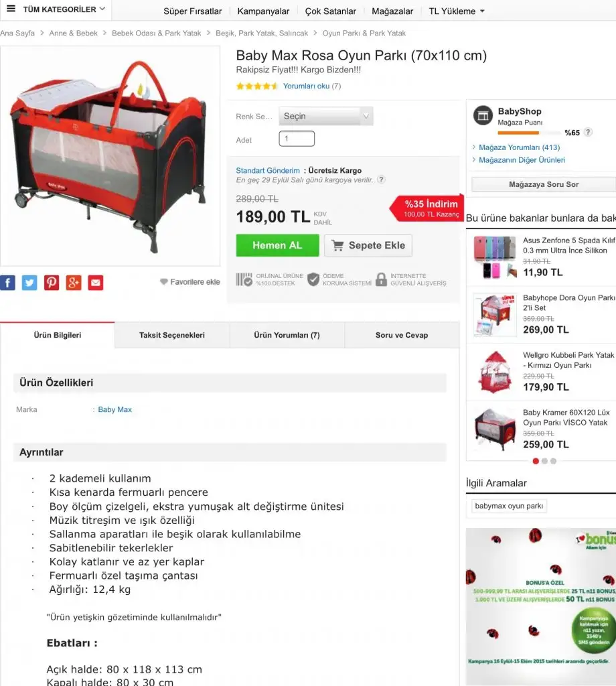Screen dimensions: 616x686
Task: Read reviews via Yorumları oku link
Action: [306, 86]
